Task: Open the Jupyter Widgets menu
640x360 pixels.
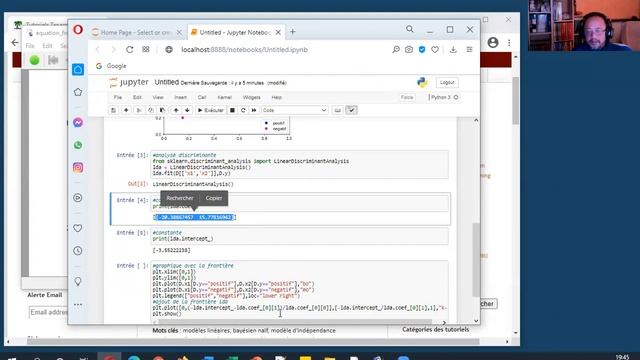Action: tap(251, 98)
